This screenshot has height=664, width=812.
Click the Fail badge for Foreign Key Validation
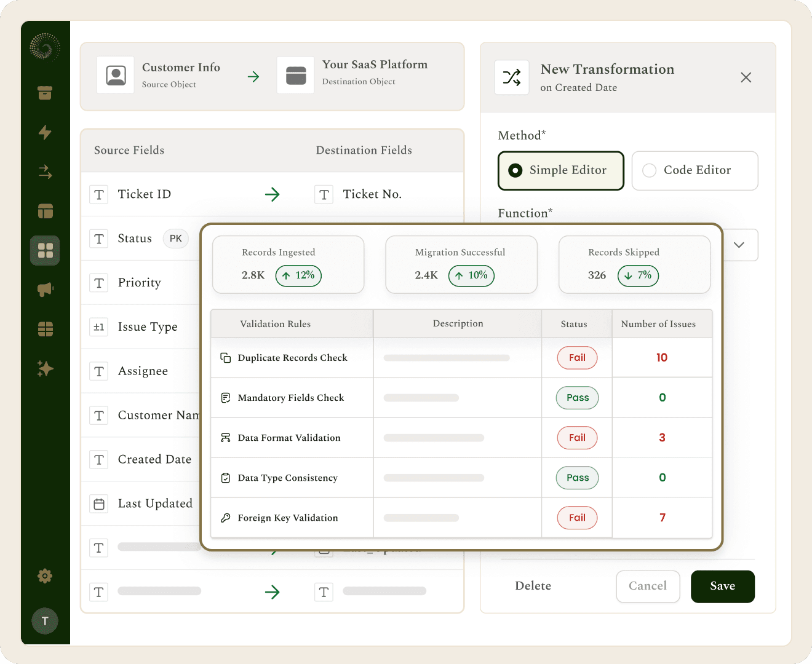click(x=577, y=518)
